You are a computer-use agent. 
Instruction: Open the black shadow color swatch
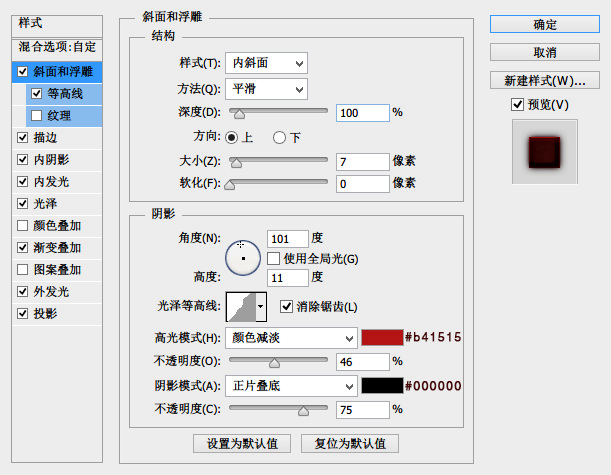click(x=382, y=386)
